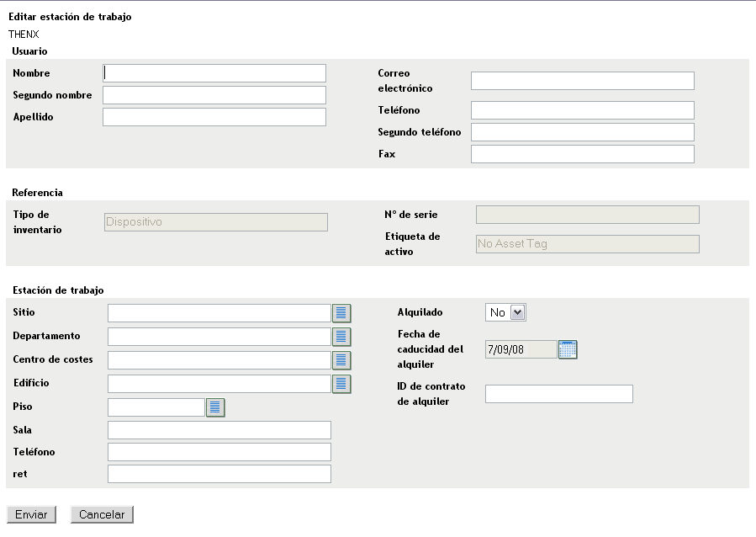The width and height of the screenshot is (756, 537).
Task: Open the lease expiry calendar icon
Action: pos(568,349)
